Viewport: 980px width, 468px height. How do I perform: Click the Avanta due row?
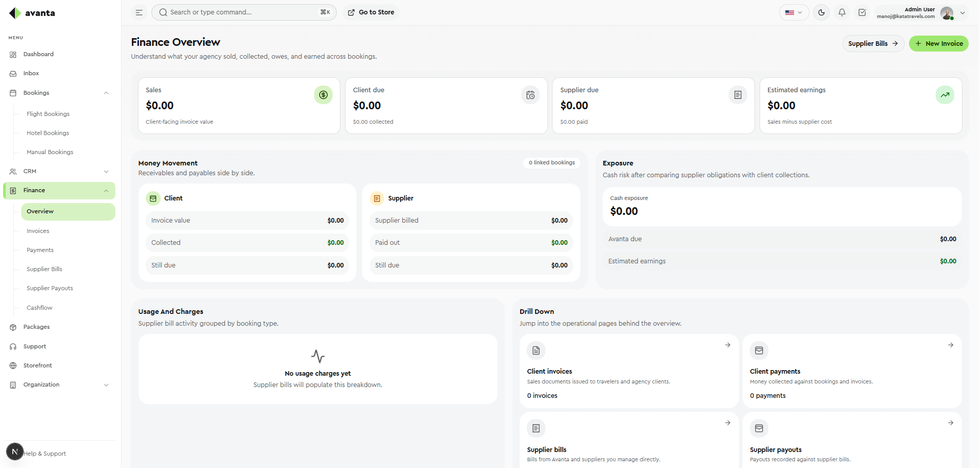pyautogui.click(x=782, y=239)
